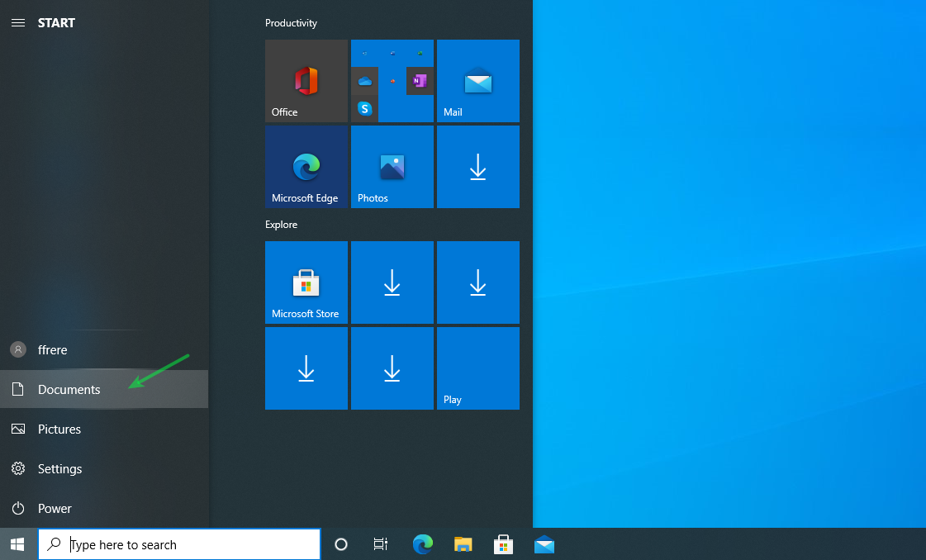Open Documents from the Start sidebar
Screen dimensions: 926x560
pyautogui.click(x=69, y=390)
